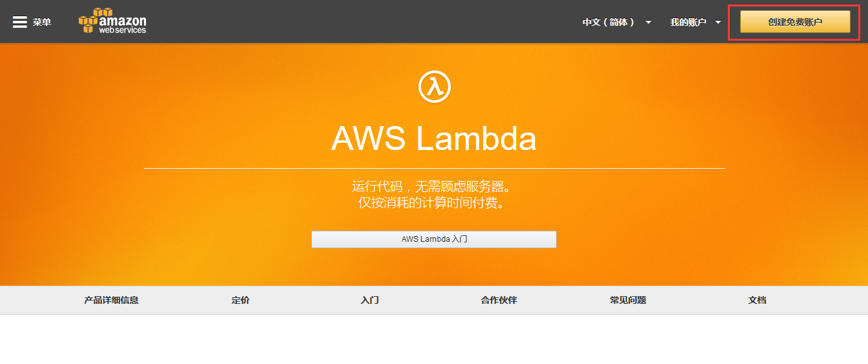Click the white divider line under heading
868x364 pixels.
[x=434, y=168]
